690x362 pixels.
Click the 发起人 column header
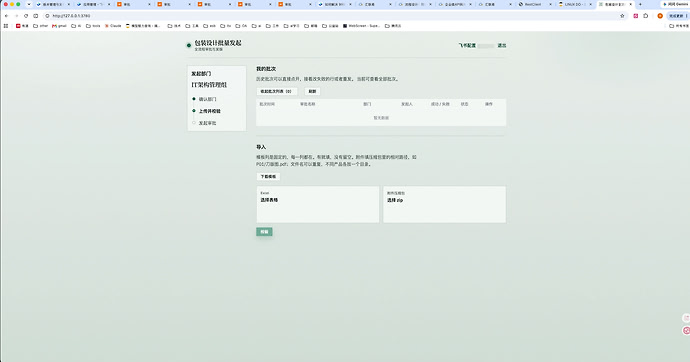coord(407,104)
